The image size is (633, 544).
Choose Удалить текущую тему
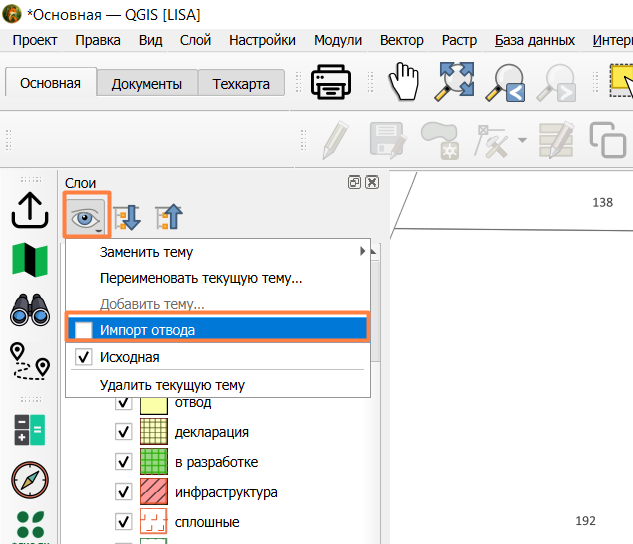[218, 385]
